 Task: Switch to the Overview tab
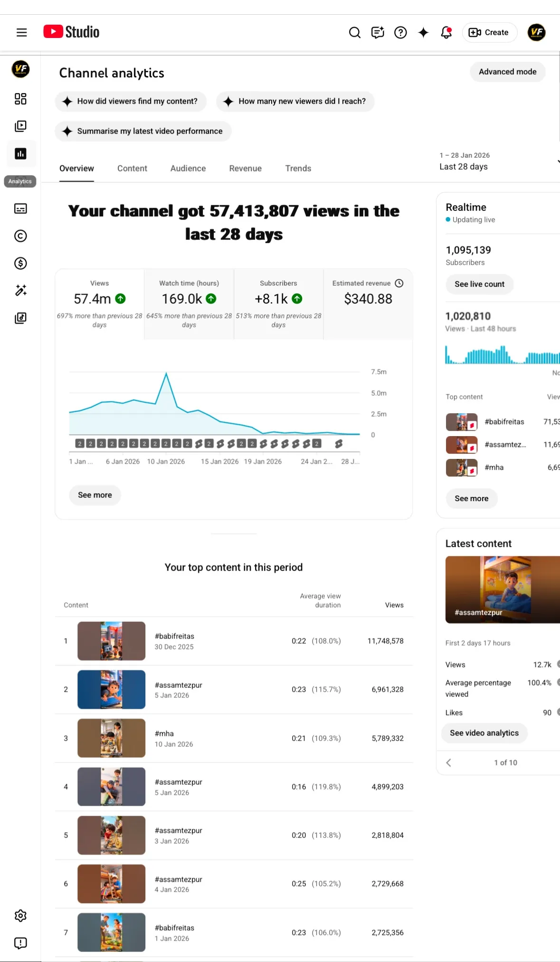[x=76, y=169]
